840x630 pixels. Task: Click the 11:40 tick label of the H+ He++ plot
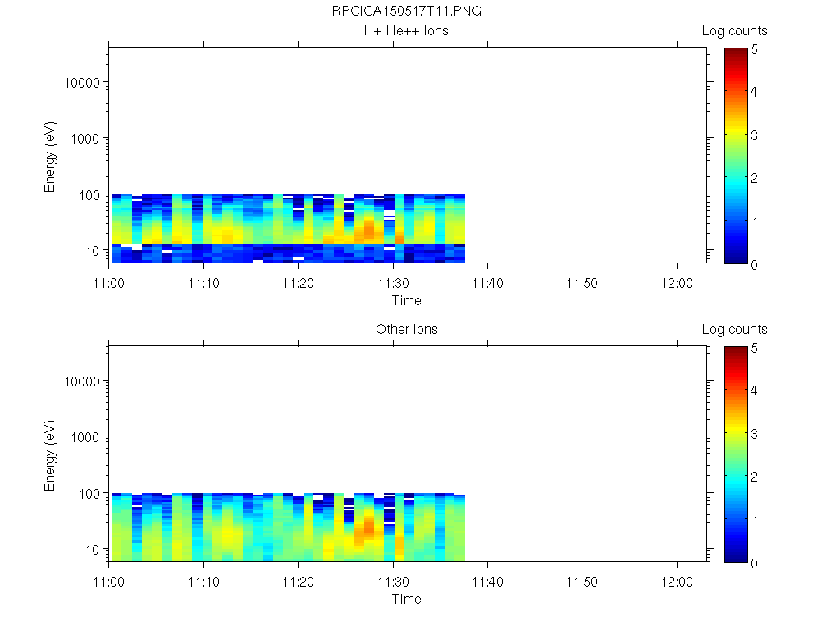[487, 283]
